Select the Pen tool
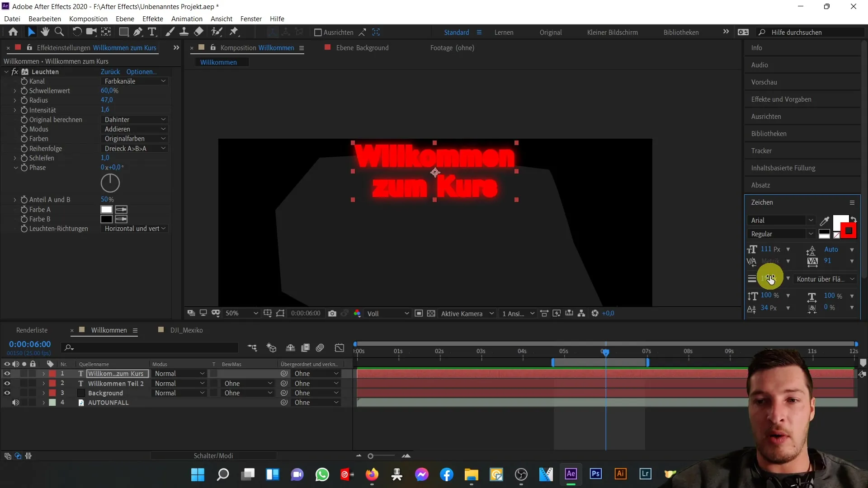The height and width of the screenshot is (488, 868). tap(138, 32)
